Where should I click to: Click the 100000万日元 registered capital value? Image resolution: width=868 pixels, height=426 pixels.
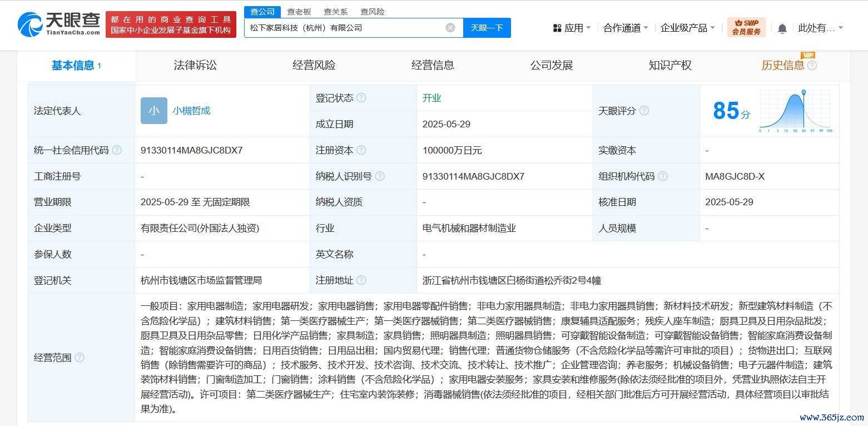point(452,150)
